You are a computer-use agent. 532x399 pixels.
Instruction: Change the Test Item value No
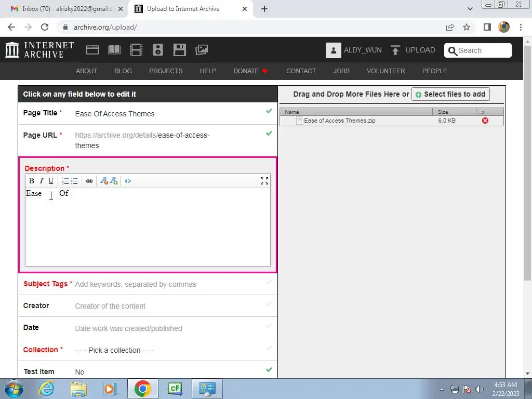(79, 372)
